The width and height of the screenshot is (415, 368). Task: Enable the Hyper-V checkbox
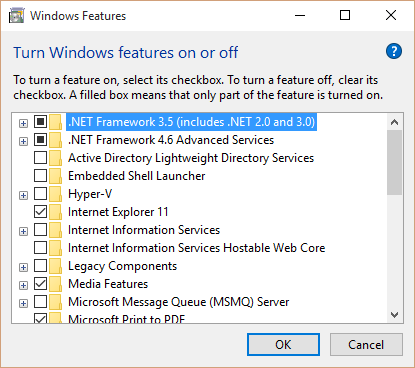(x=40, y=193)
